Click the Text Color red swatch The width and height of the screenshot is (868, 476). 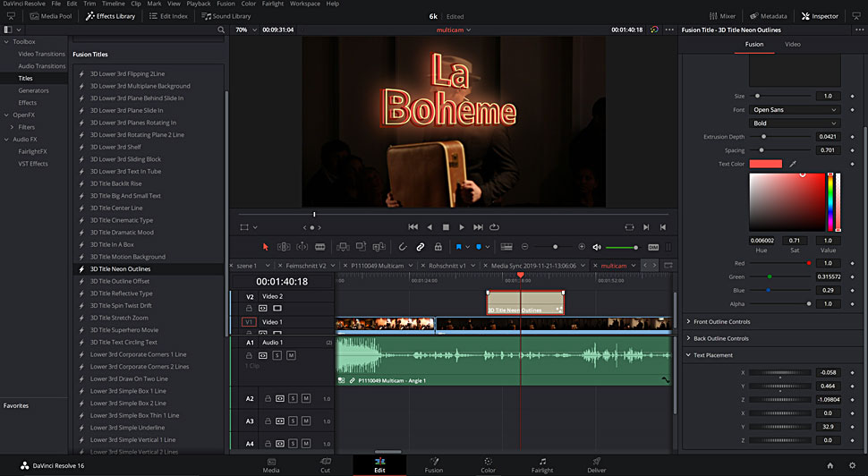point(765,164)
